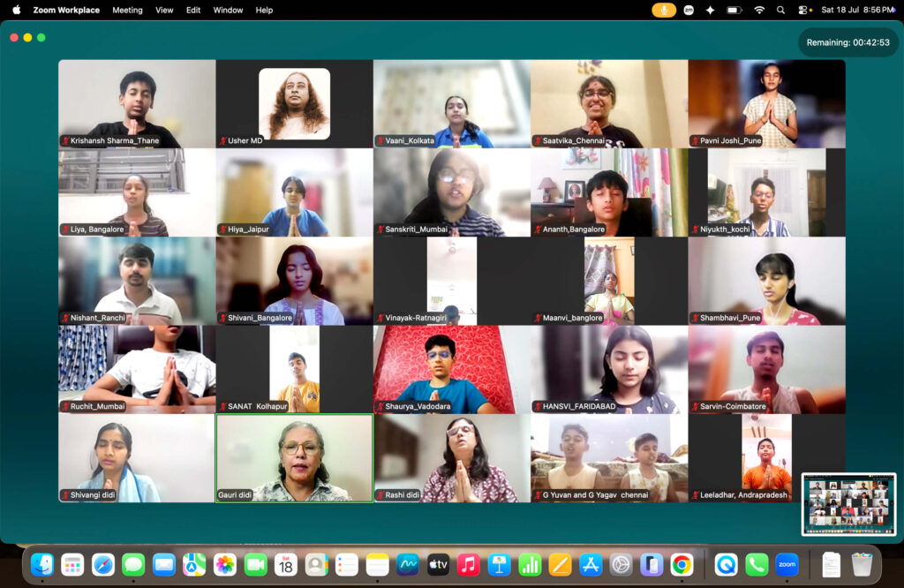
Task: Select G Yuvan and G Yagav video tile
Action: coord(609,458)
